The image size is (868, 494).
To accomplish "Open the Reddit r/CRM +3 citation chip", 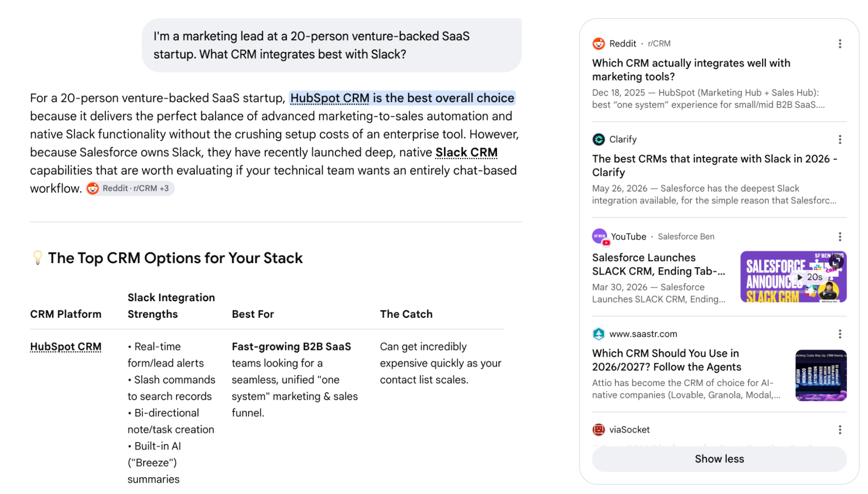I will coord(130,188).
